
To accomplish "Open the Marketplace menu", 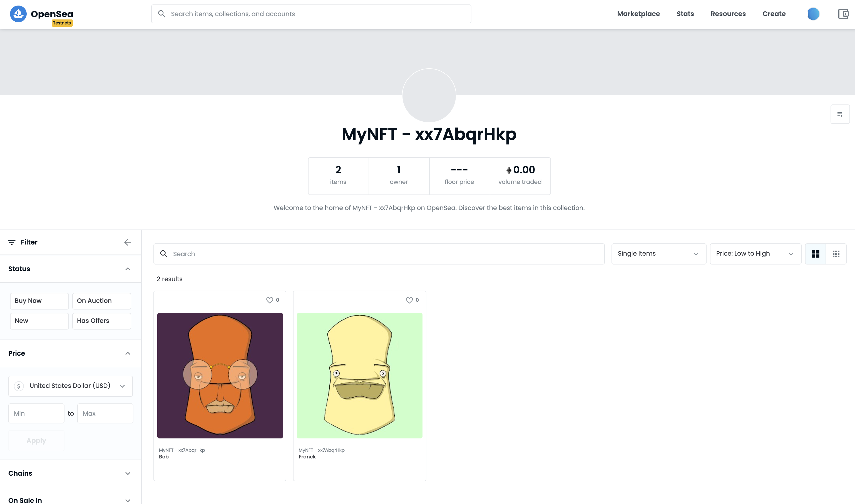I will 638,14.
